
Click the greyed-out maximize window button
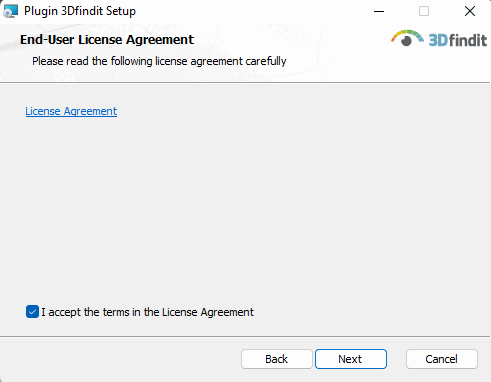tap(424, 11)
